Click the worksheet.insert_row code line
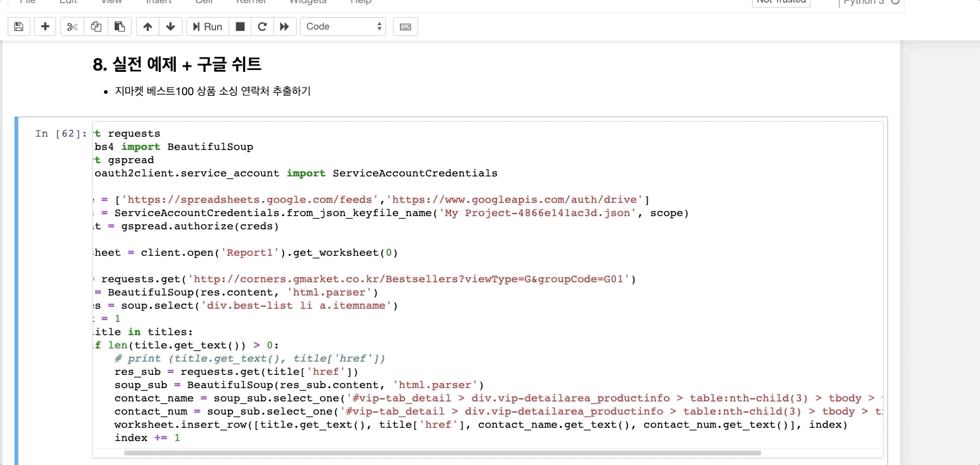The width and height of the screenshot is (980, 465). [x=481, y=425]
